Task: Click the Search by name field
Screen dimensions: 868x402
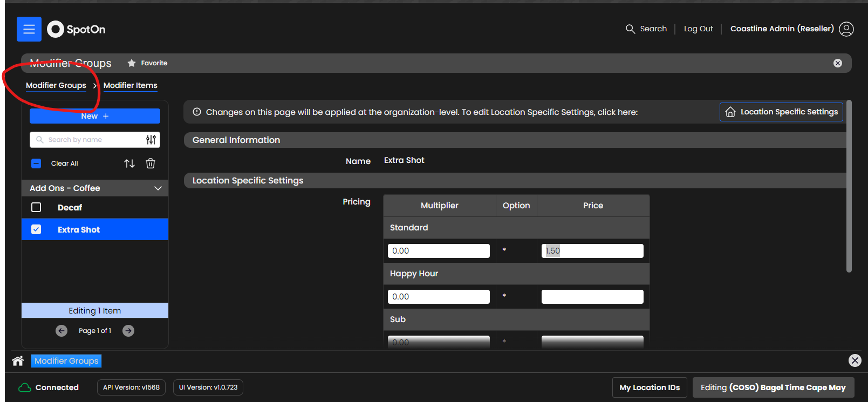Action: coord(95,140)
